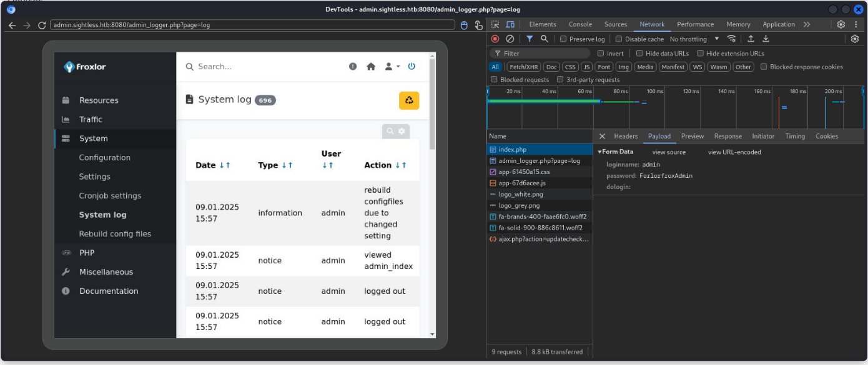Go back with browser arrow

click(12, 25)
